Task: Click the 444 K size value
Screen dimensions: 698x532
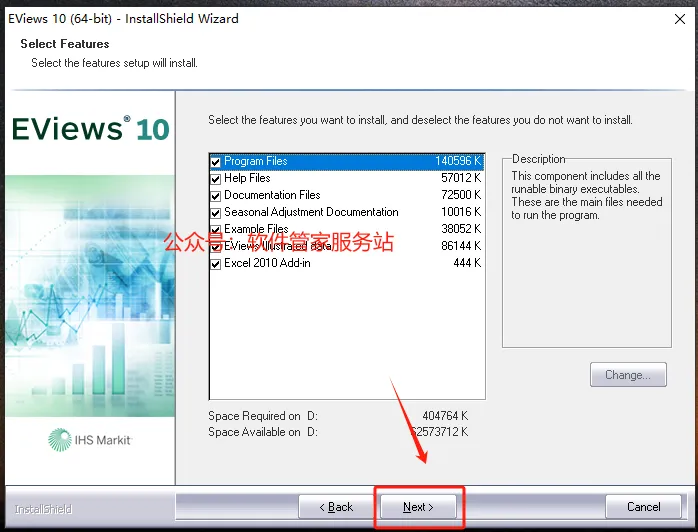Action: tap(467, 263)
